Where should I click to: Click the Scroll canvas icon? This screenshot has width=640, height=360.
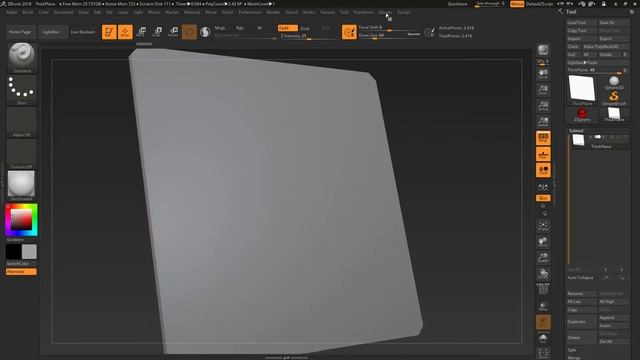(x=543, y=74)
